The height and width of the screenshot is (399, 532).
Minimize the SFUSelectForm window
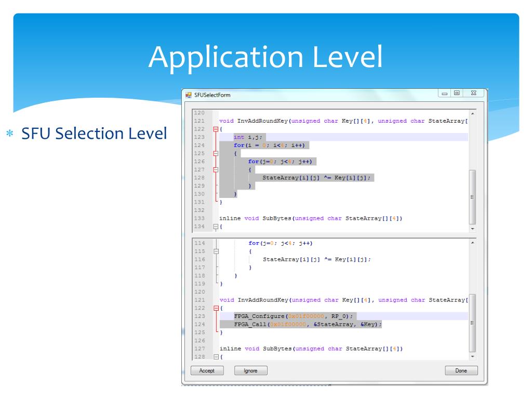pos(445,93)
